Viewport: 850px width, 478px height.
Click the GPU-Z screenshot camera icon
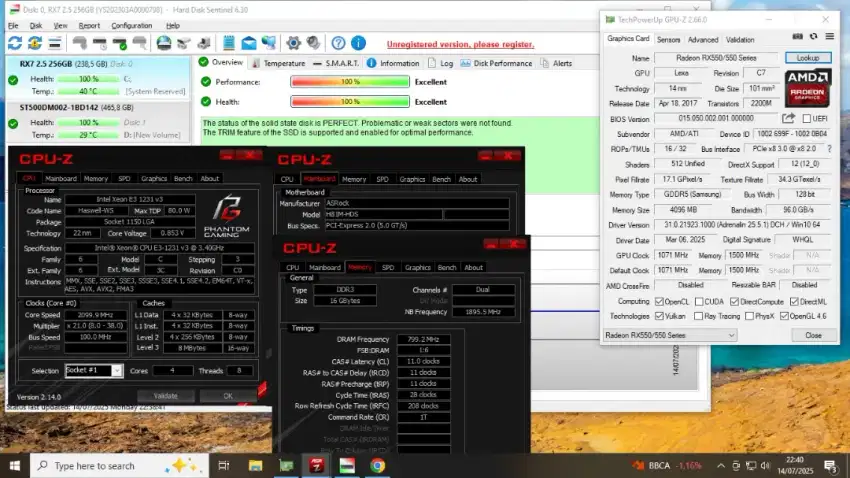[797, 37]
